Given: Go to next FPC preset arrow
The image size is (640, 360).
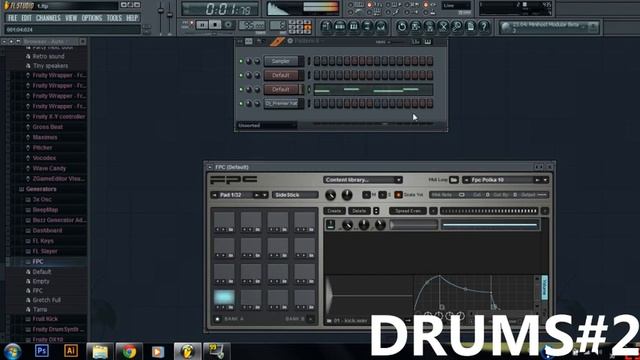Looking at the screenshot, I should (x=538, y=180).
